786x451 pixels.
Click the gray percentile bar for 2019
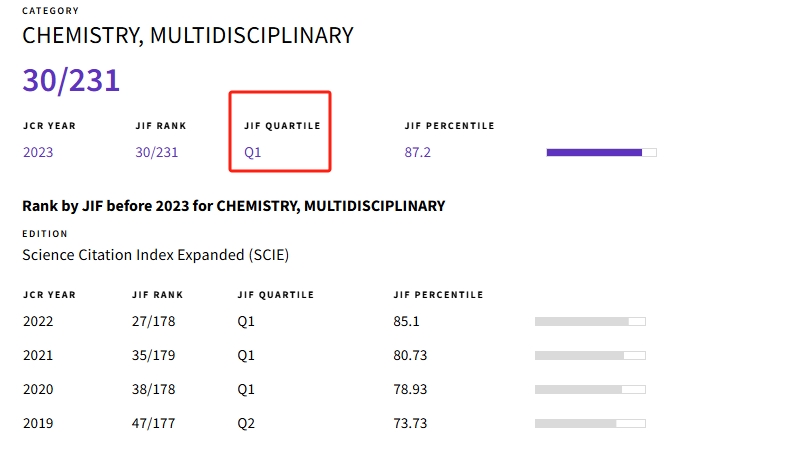pos(590,423)
